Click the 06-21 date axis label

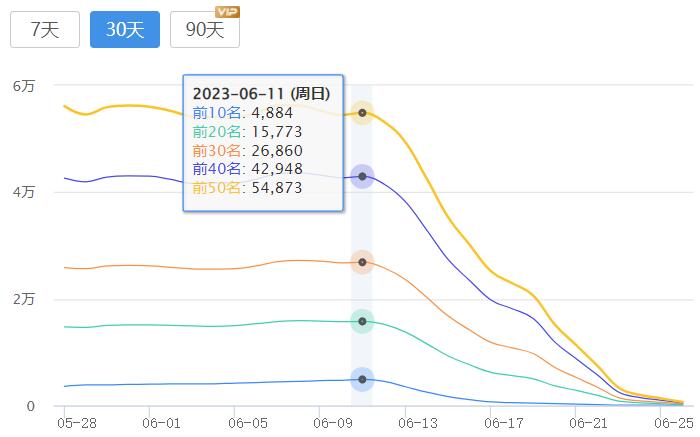tap(588, 423)
